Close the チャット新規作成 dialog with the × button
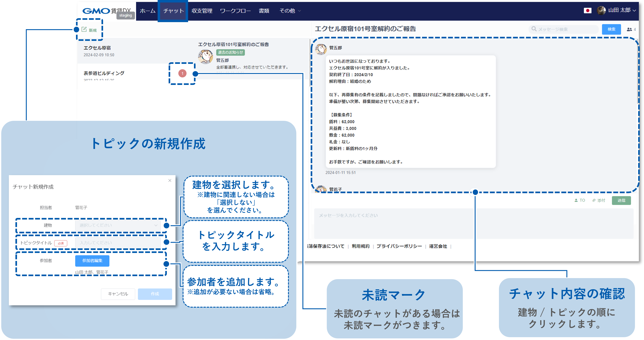Screen dimensions: 644x340 pyautogui.click(x=170, y=180)
